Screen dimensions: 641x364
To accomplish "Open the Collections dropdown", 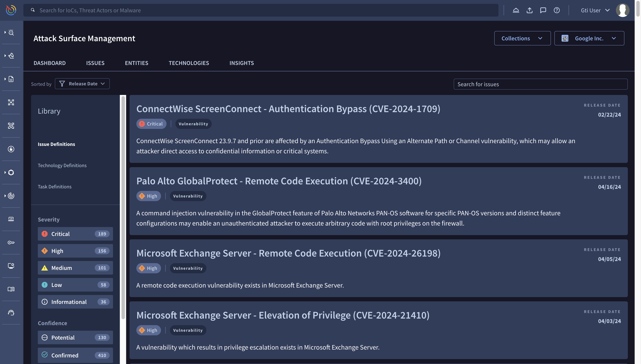I will click(x=522, y=38).
